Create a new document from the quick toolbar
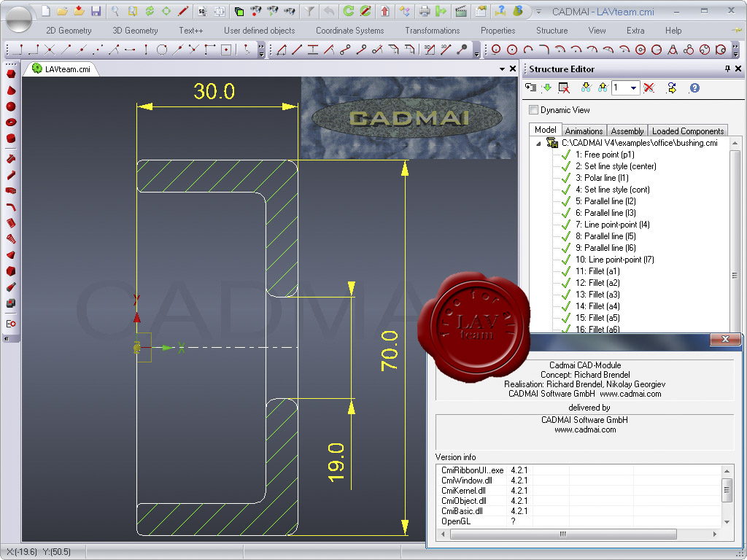747x560 pixels. tap(46, 11)
